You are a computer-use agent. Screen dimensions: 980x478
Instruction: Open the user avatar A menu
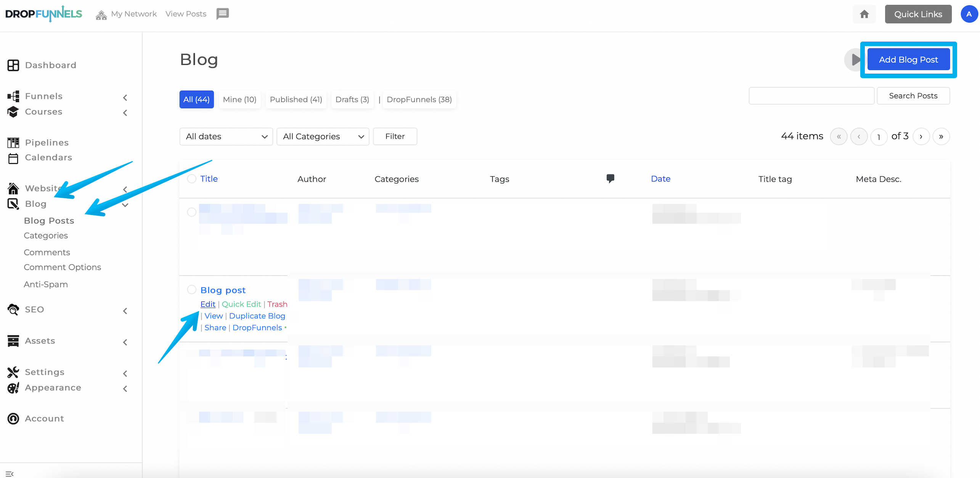pos(969,14)
